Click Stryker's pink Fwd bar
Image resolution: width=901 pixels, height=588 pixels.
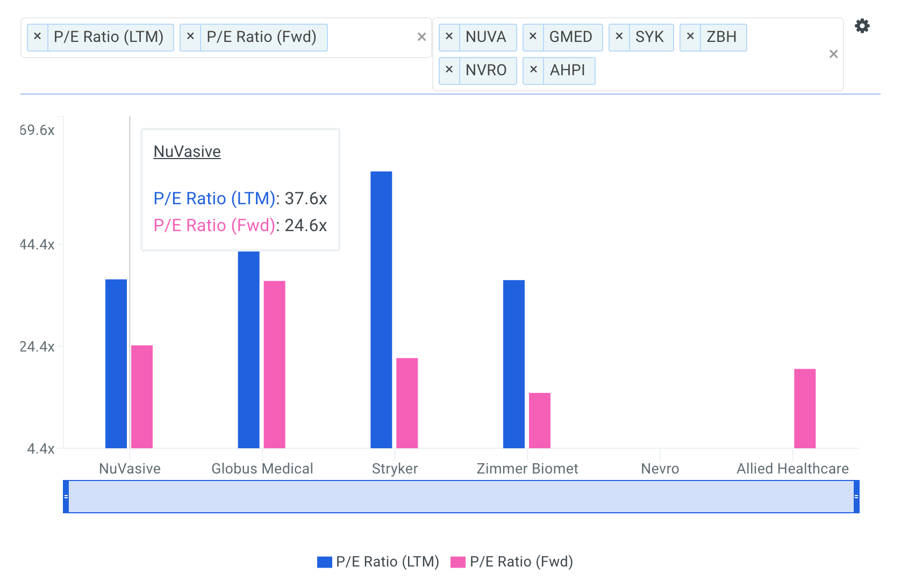click(407, 403)
